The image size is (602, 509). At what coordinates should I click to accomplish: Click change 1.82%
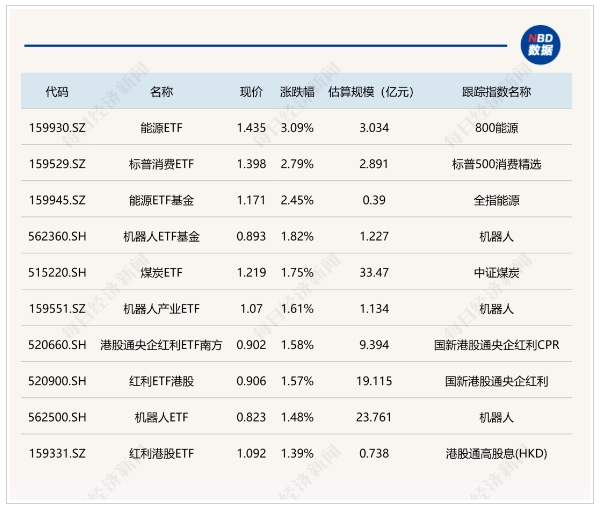pyautogui.click(x=297, y=236)
